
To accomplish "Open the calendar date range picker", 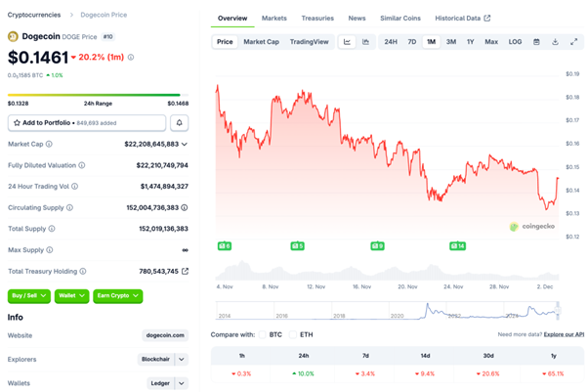I will point(536,42).
